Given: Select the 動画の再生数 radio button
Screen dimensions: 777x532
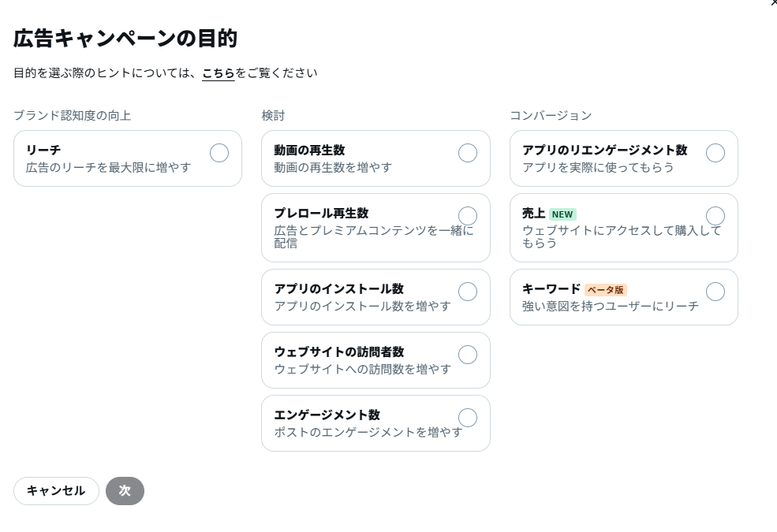Looking at the screenshot, I should [x=467, y=153].
